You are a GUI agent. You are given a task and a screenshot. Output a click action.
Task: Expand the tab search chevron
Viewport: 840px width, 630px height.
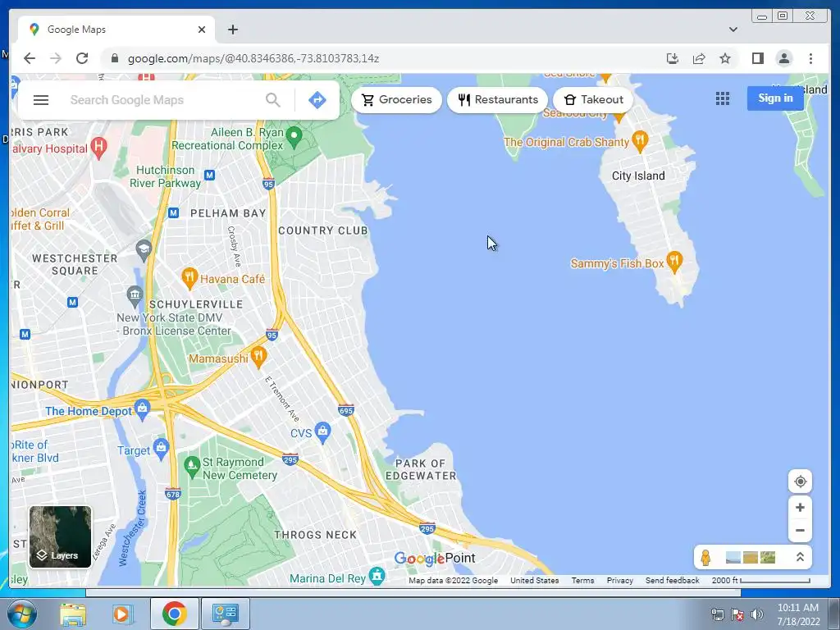(733, 30)
